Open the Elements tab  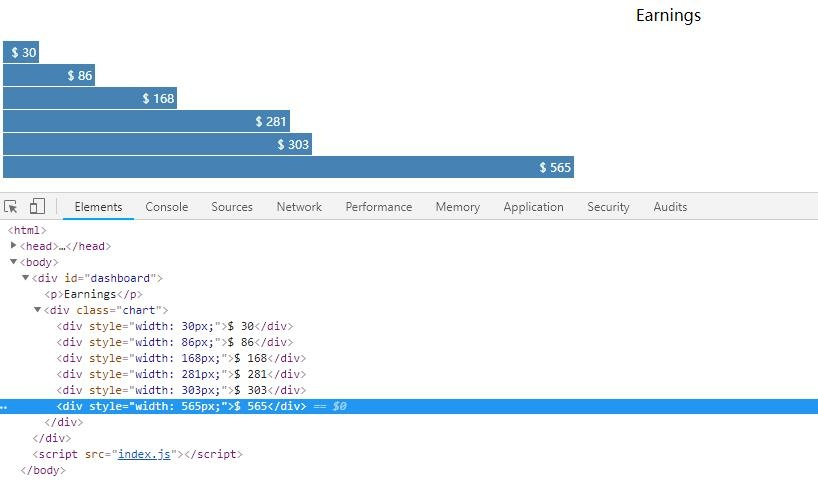(98, 207)
